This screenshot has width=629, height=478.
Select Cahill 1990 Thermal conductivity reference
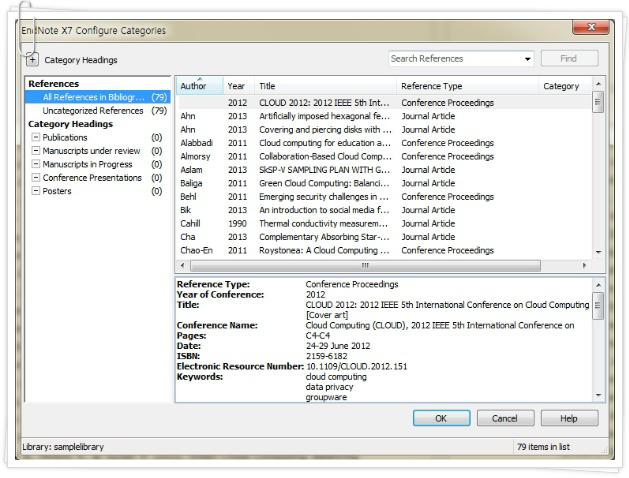[384, 224]
